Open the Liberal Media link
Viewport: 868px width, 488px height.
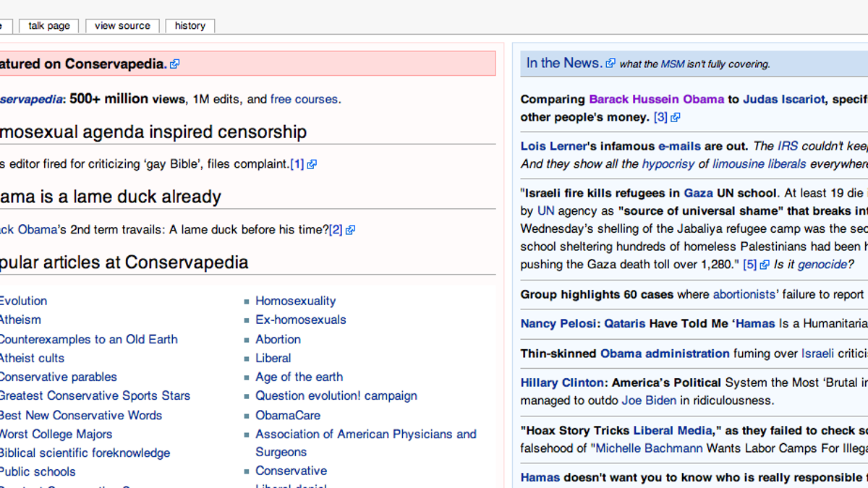(674, 430)
